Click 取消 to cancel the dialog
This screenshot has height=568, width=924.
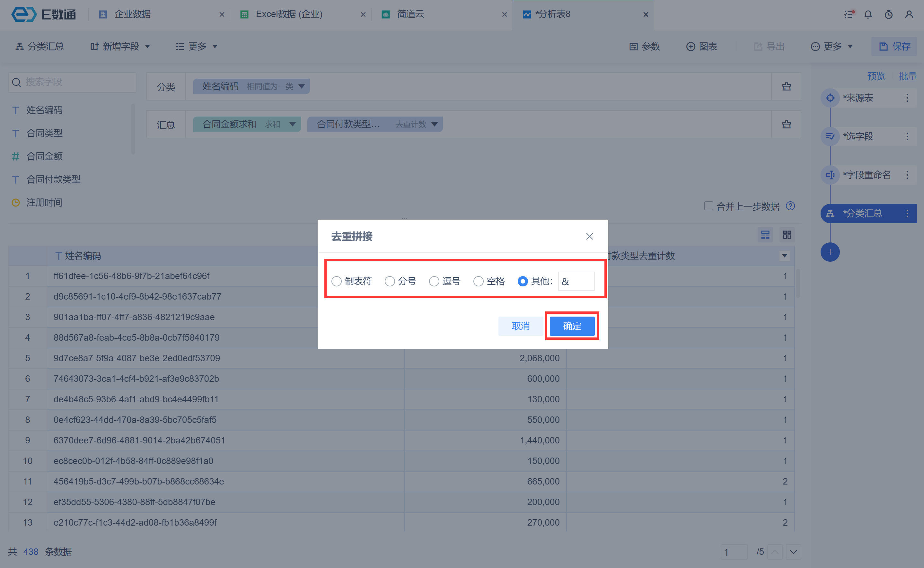[520, 326]
